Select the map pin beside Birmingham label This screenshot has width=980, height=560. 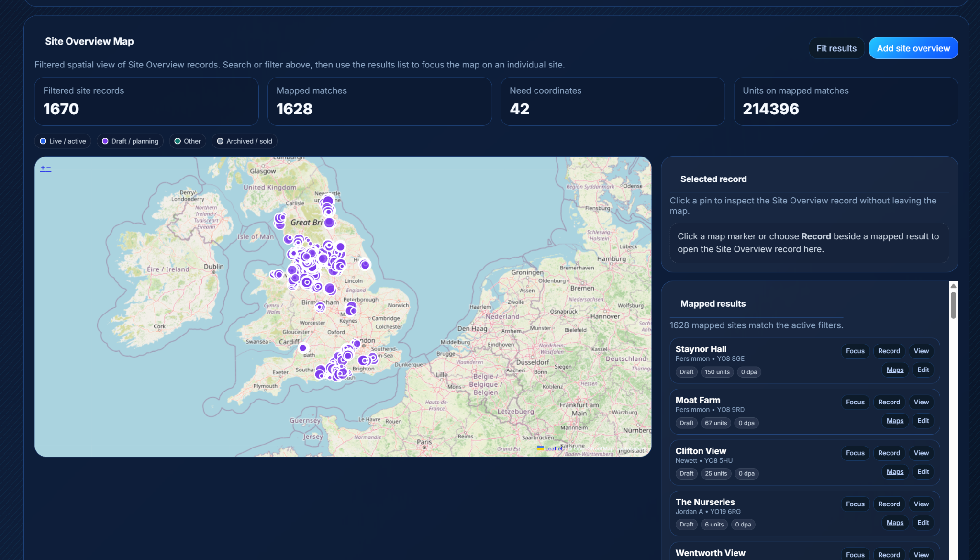(320, 307)
